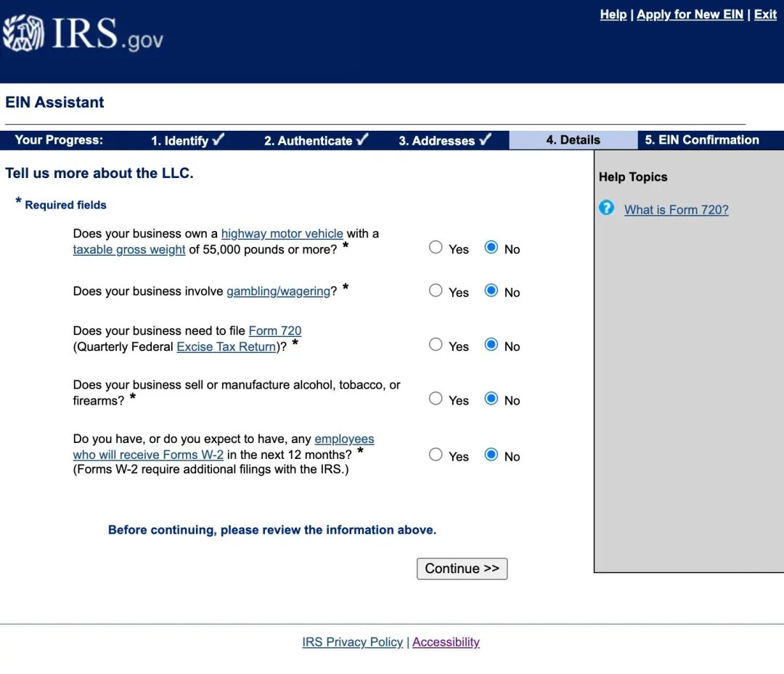Click the 5. EIN Confirmation progress step
This screenshot has height=674, width=784.
point(702,140)
